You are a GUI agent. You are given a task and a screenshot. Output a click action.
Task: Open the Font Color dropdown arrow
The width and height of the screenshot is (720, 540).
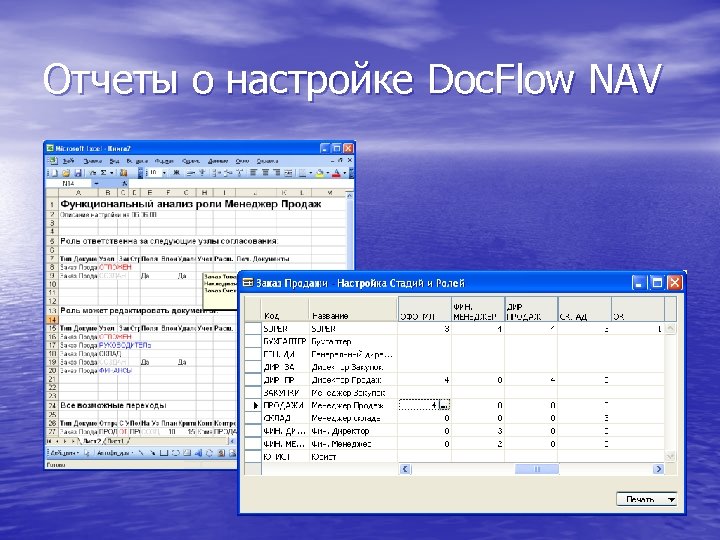pyautogui.click(x=345, y=173)
